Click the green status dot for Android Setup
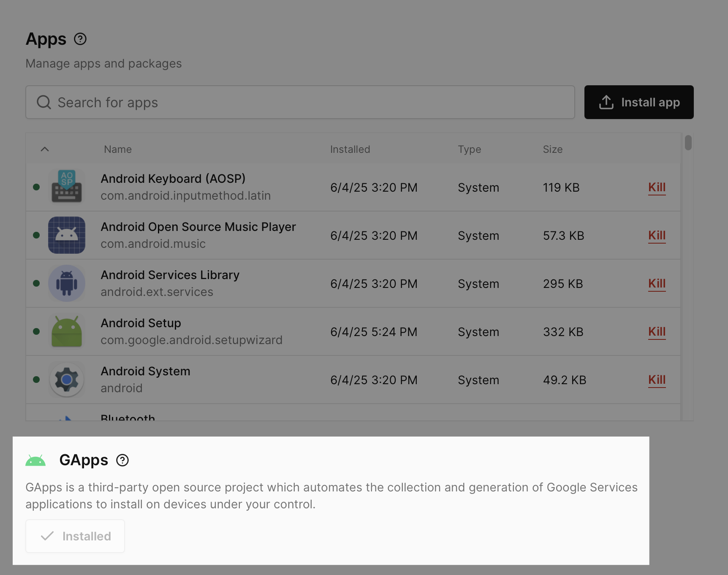728x575 pixels. (36, 331)
